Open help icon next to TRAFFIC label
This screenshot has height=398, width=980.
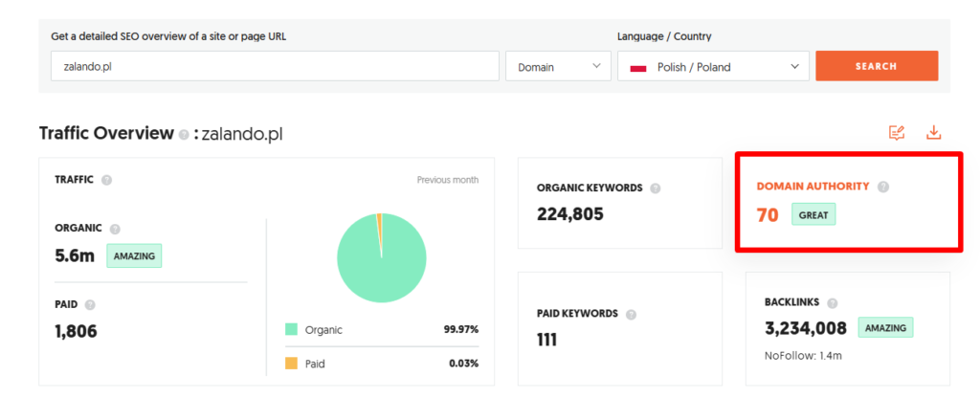[107, 180]
